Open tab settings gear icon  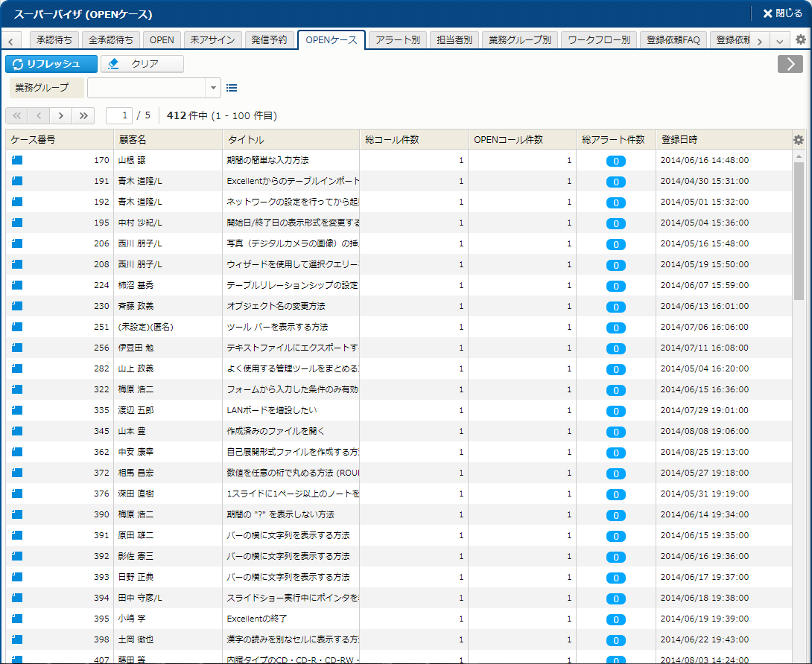(x=800, y=40)
